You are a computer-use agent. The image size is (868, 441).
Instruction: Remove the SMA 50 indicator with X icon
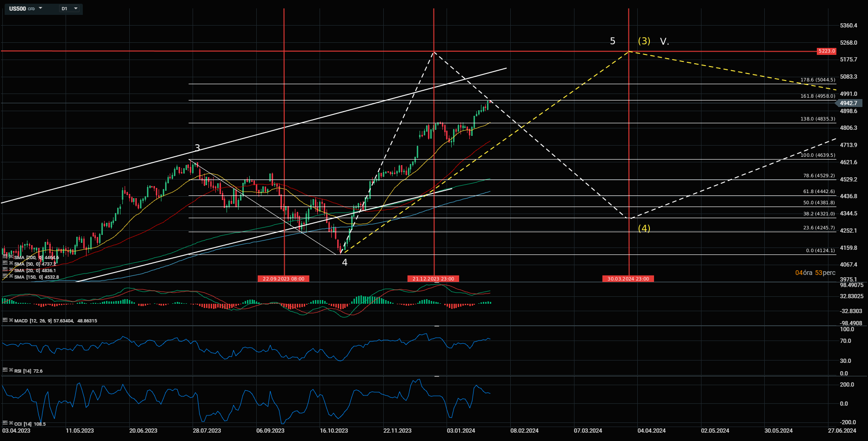coord(11,263)
